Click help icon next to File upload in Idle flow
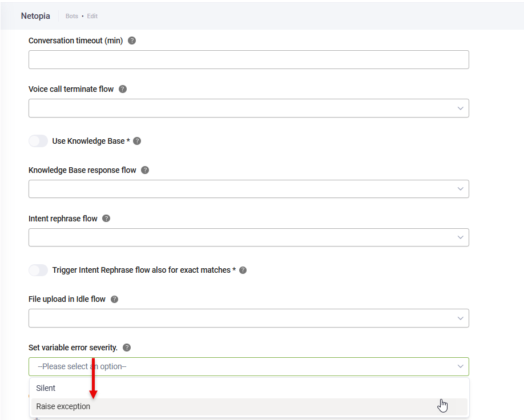 (x=114, y=299)
